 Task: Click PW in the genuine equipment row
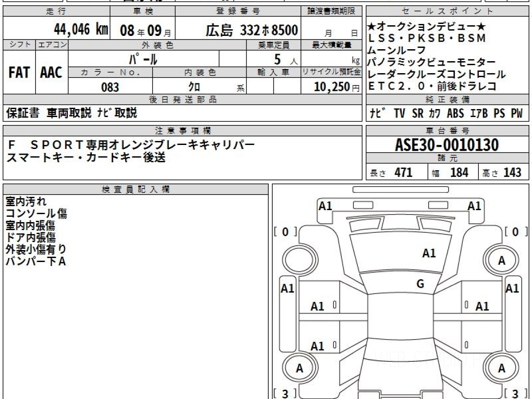tap(517, 113)
